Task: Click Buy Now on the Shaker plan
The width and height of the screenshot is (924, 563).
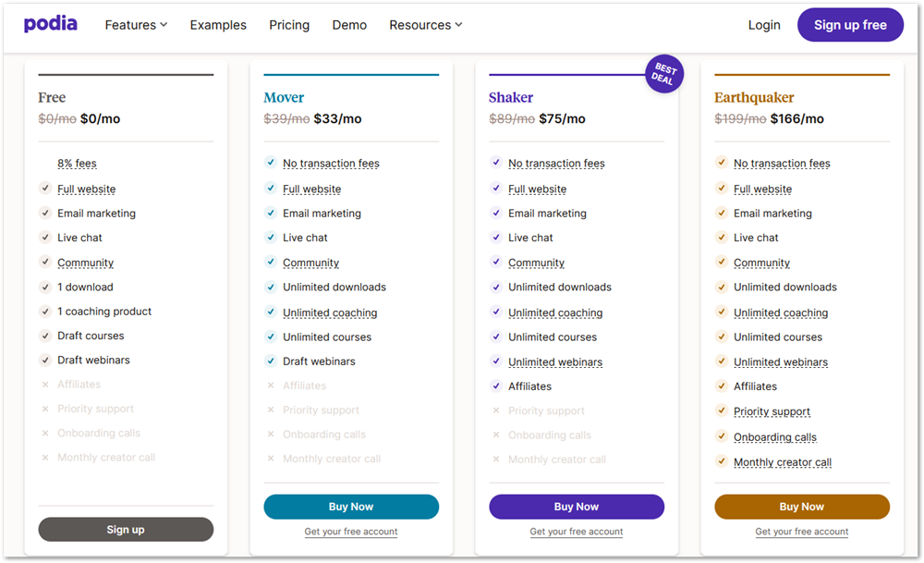Action: click(x=577, y=507)
